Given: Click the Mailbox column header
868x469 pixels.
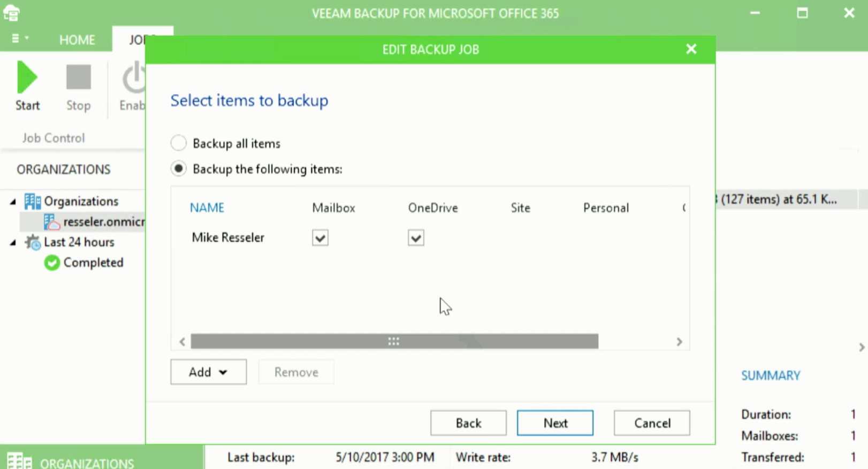Looking at the screenshot, I should point(333,207).
